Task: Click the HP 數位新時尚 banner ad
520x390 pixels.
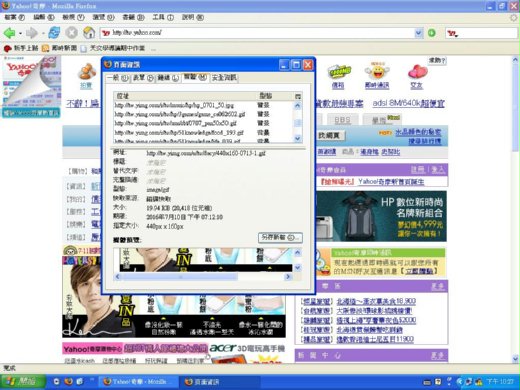Action: point(381,216)
